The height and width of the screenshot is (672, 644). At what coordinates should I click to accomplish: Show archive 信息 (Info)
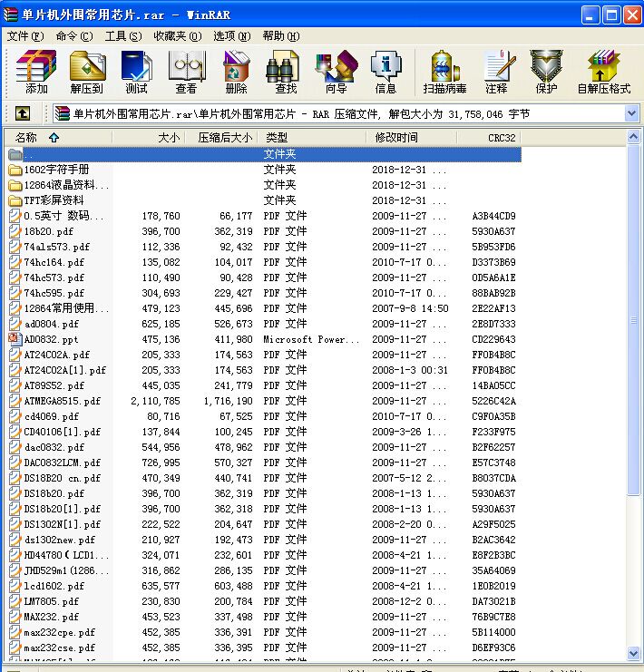pos(385,71)
